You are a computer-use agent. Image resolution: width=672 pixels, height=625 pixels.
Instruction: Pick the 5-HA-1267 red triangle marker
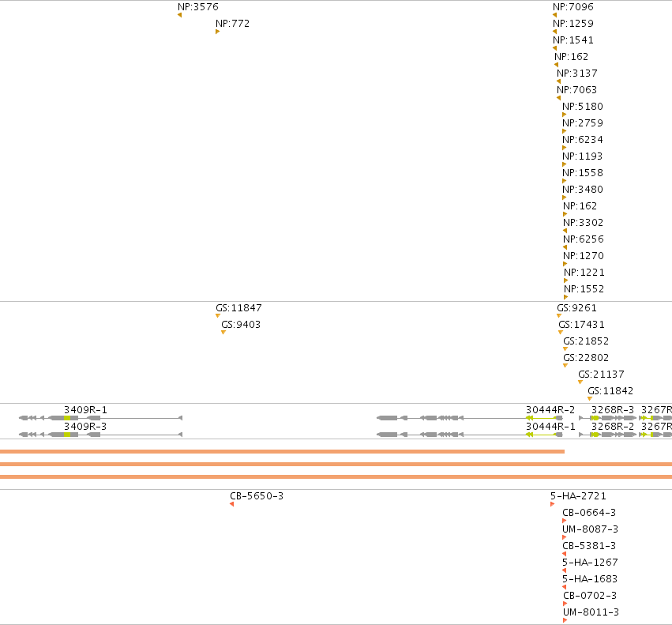[x=564, y=570]
